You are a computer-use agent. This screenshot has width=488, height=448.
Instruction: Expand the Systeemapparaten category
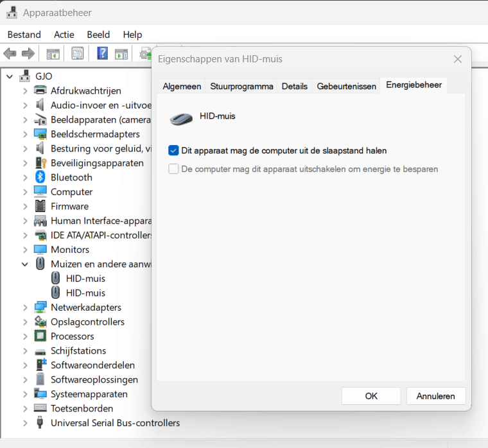click(25, 394)
